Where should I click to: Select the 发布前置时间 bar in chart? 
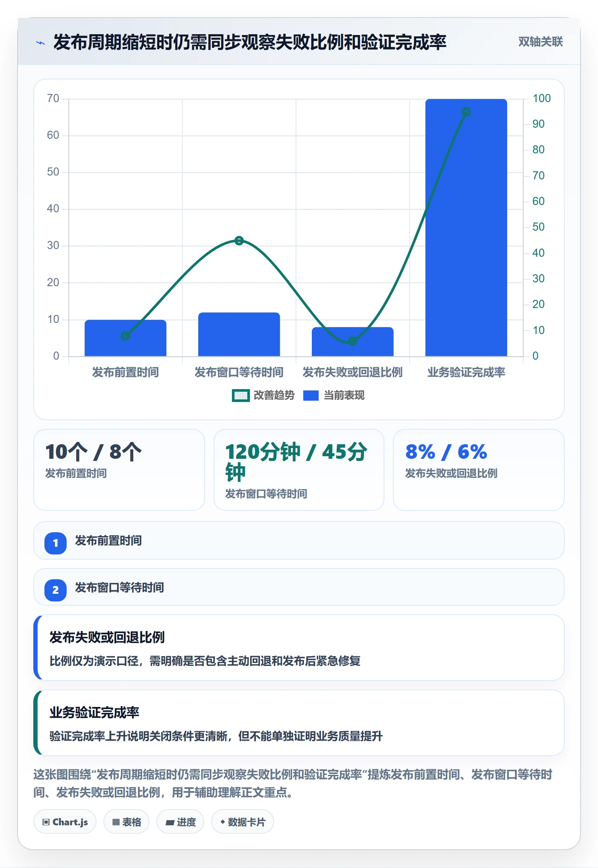coord(126,338)
